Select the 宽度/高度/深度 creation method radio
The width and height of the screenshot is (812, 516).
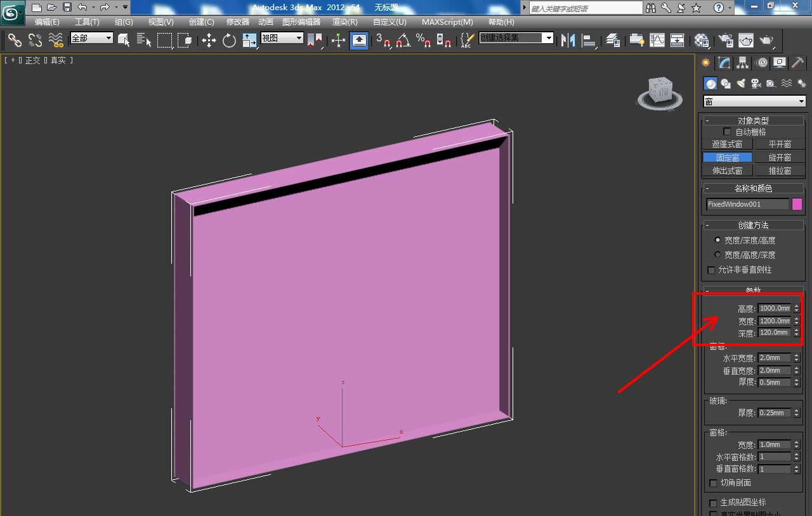tap(717, 255)
